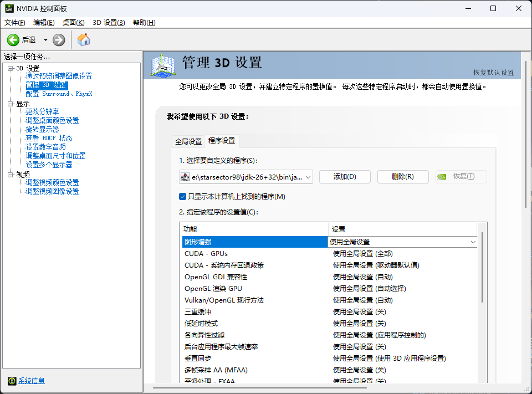
Task: Select the OpenGL 渲染 GPU row
Action: pos(330,289)
